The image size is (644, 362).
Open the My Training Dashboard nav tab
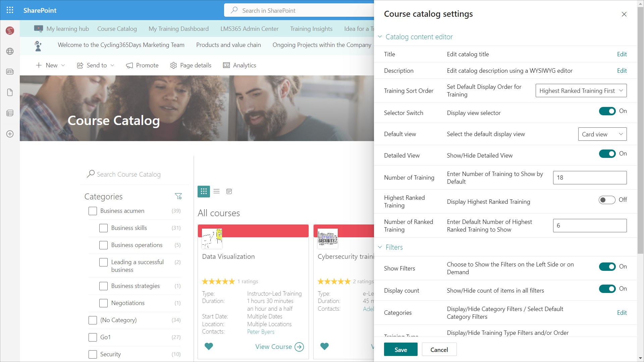[178, 29]
